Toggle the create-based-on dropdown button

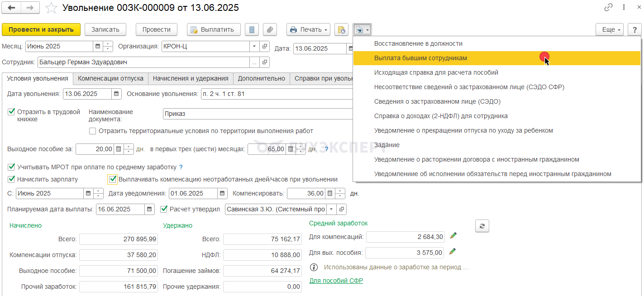point(362,29)
